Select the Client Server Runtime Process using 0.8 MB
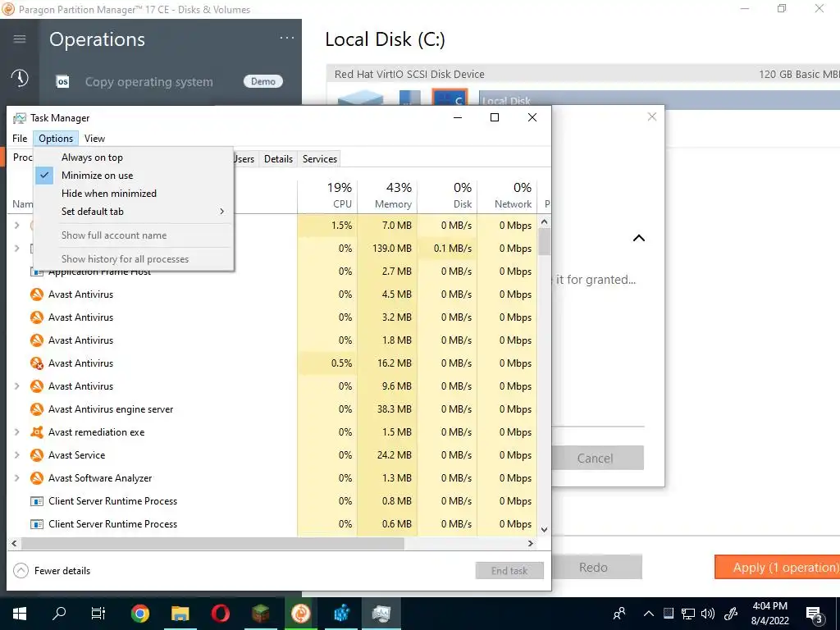 click(272, 501)
